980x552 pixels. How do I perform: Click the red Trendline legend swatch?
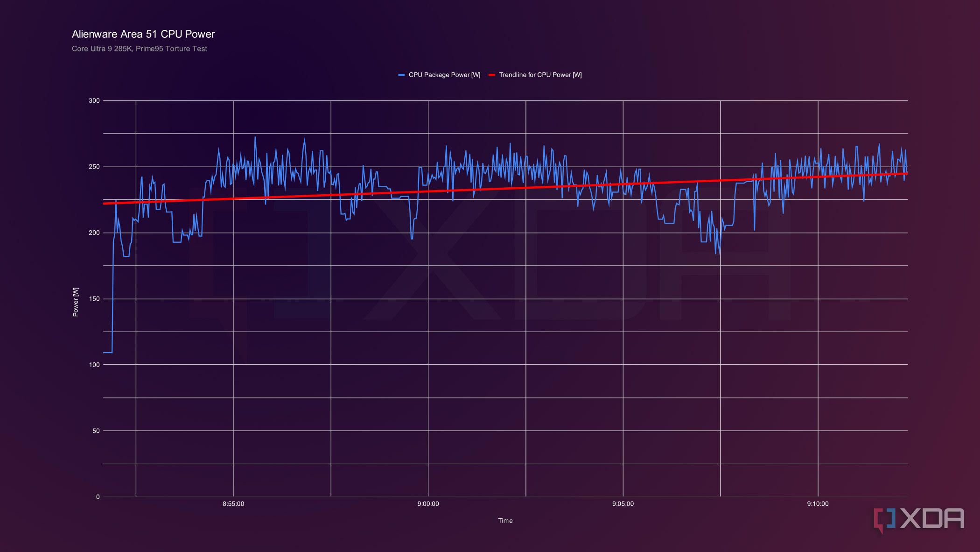point(491,75)
